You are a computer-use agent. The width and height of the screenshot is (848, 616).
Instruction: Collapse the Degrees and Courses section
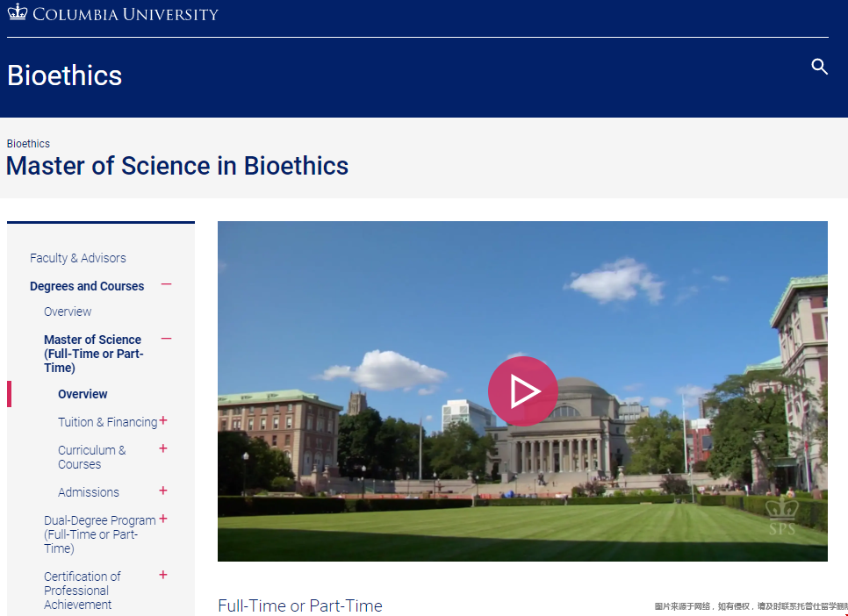click(166, 284)
